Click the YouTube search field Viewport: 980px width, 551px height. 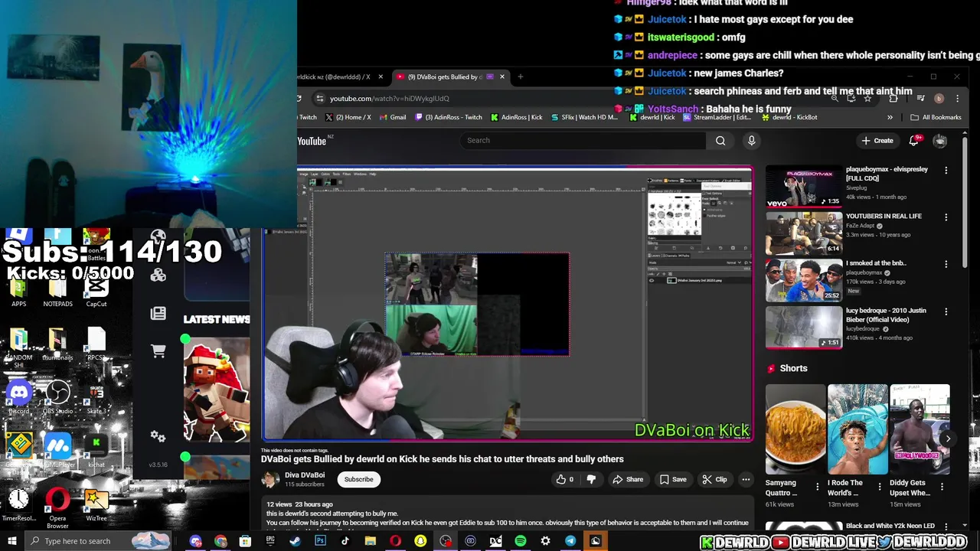[582, 140]
